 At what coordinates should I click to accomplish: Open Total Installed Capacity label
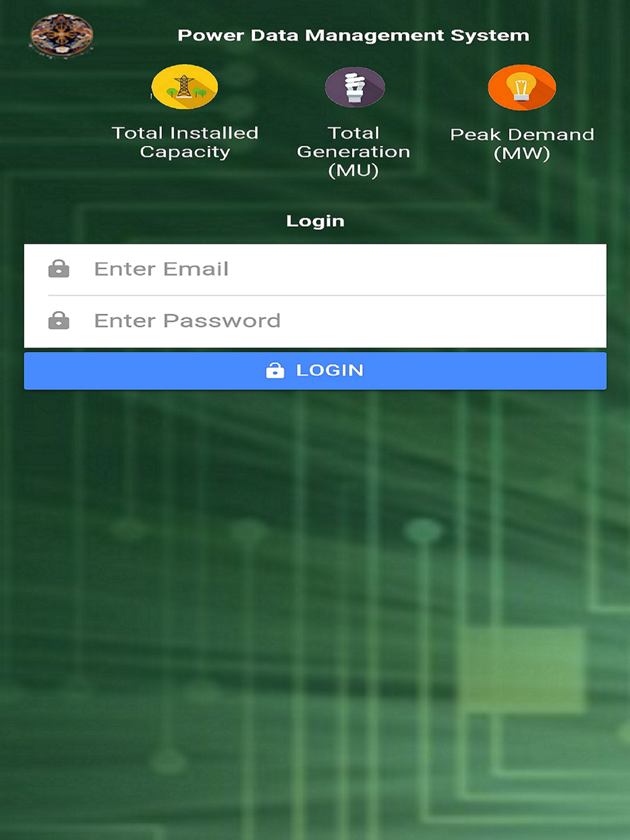pos(185,142)
